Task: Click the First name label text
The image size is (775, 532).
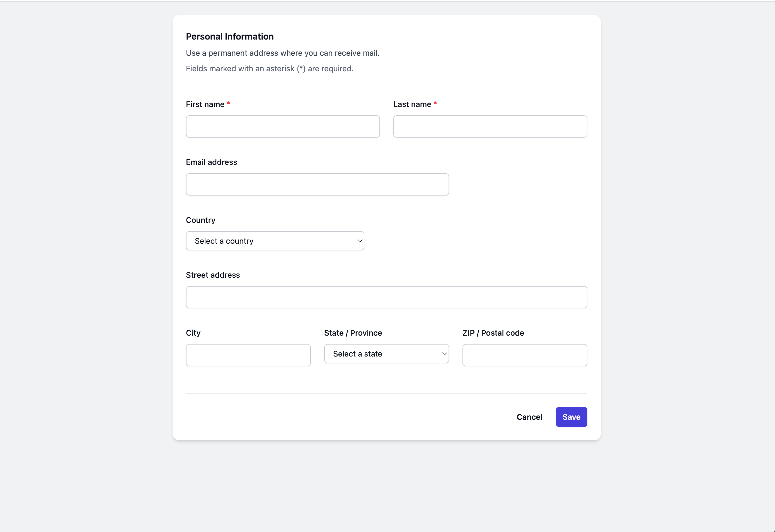Action: [x=205, y=104]
